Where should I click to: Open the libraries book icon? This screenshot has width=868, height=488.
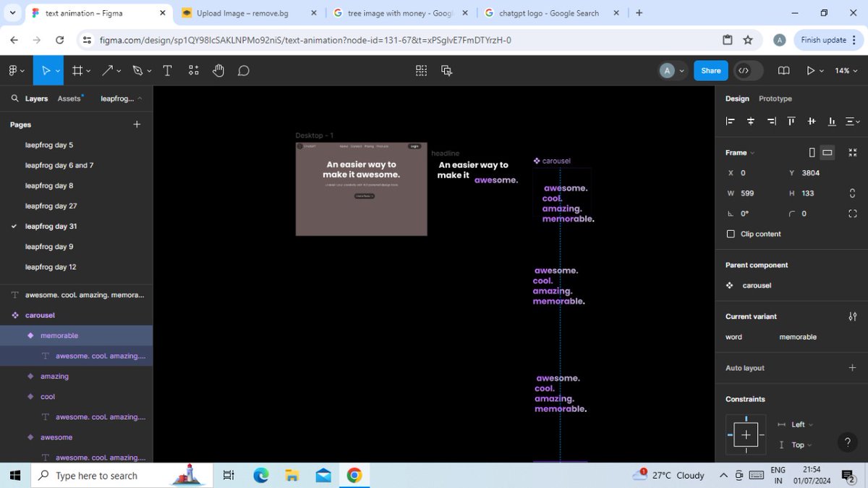pyautogui.click(x=783, y=70)
